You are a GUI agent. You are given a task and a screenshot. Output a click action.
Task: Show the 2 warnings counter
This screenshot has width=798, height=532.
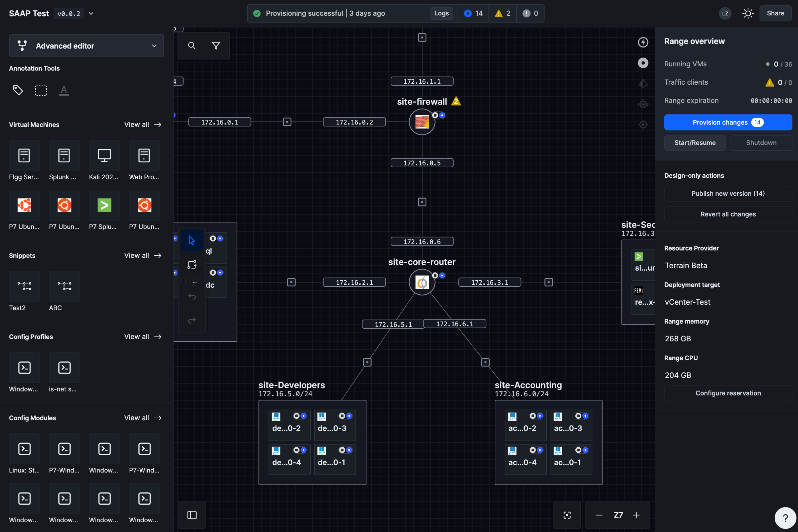[x=502, y=13]
